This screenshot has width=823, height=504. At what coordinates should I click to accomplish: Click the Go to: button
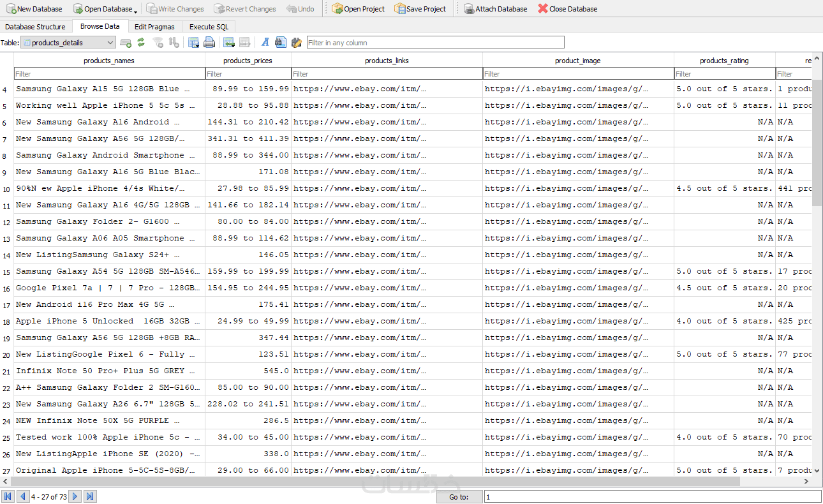click(459, 496)
